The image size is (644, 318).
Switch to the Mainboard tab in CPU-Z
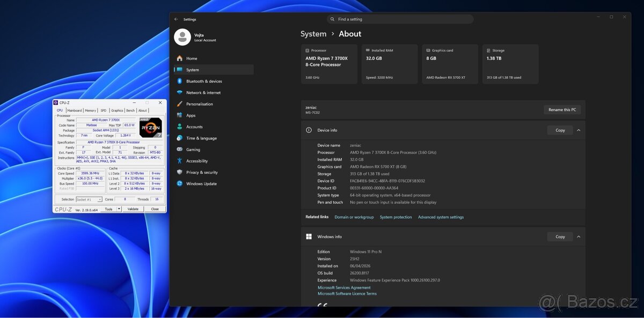75,110
